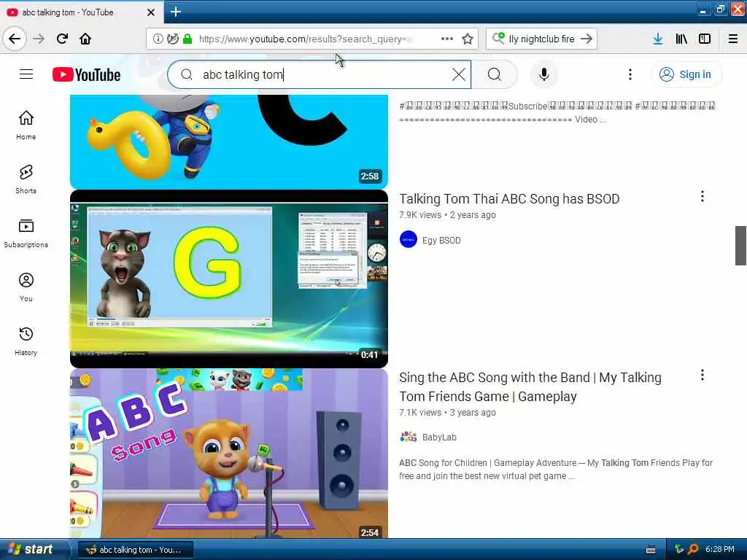
Task: Open the Talking Tom BSOD video thumbnail
Action: click(x=228, y=279)
